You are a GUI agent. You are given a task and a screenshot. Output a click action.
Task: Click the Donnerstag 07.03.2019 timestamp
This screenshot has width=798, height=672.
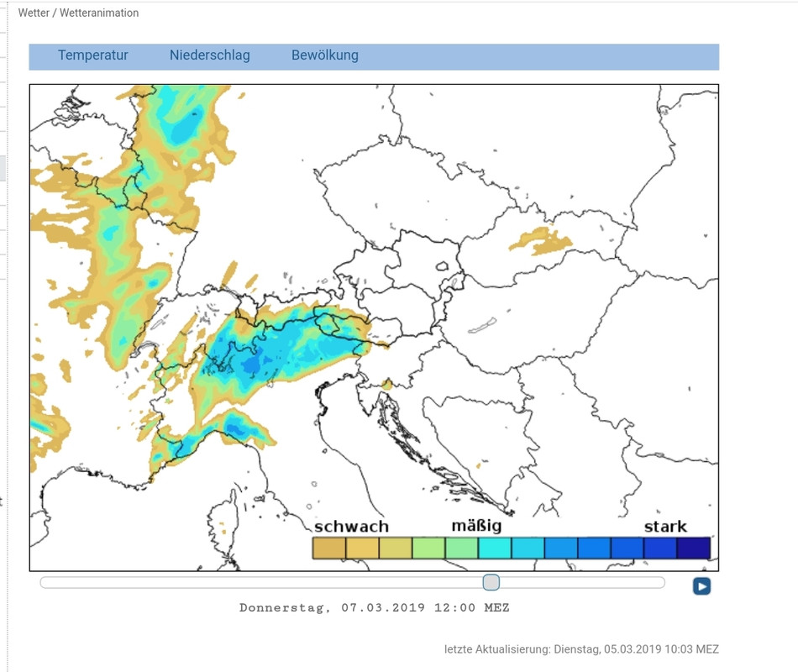(x=374, y=607)
